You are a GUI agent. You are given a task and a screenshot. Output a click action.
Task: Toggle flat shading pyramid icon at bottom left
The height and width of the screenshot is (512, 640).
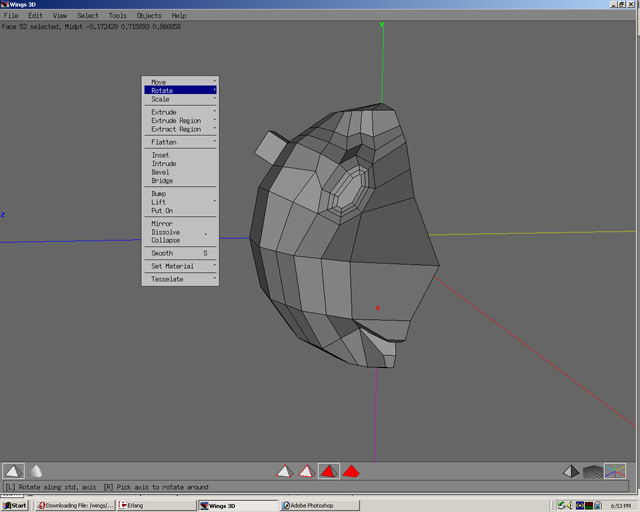click(x=13, y=471)
